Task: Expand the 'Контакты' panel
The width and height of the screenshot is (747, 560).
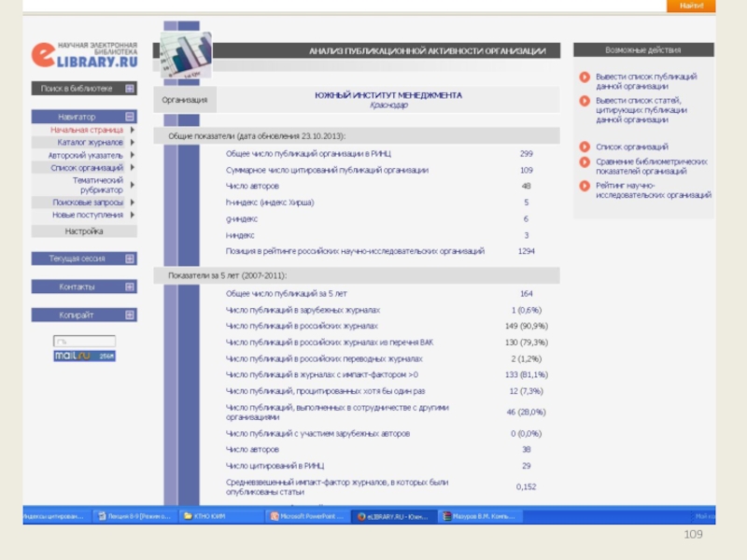Action: pyautogui.click(x=130, y=287)
